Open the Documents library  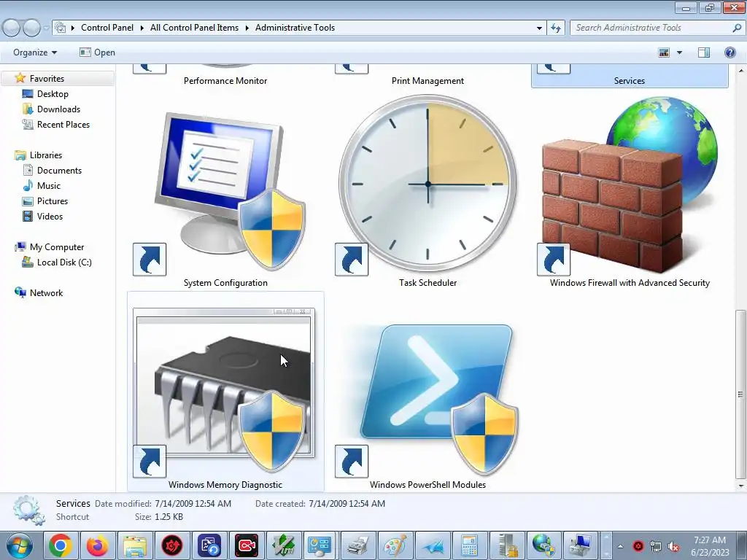[59, 171]
